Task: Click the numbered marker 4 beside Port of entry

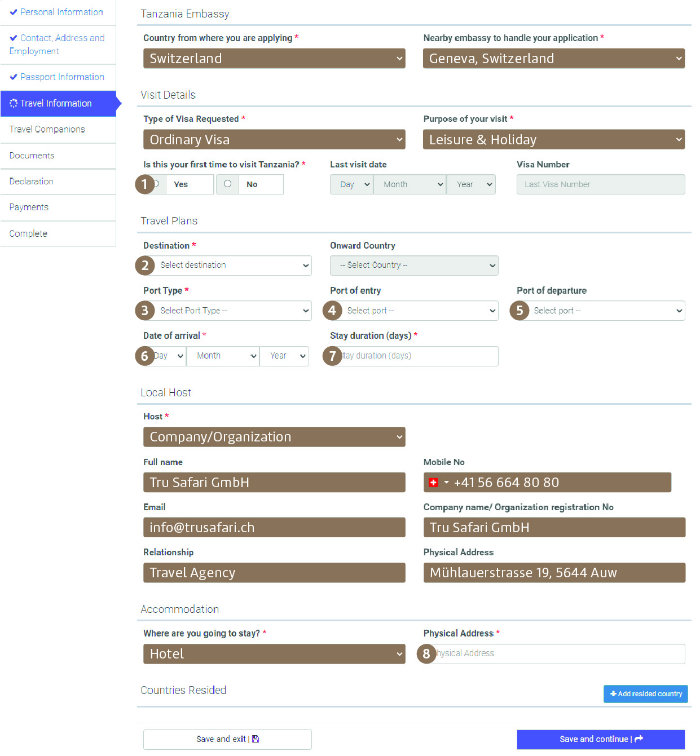Action: 332,311
